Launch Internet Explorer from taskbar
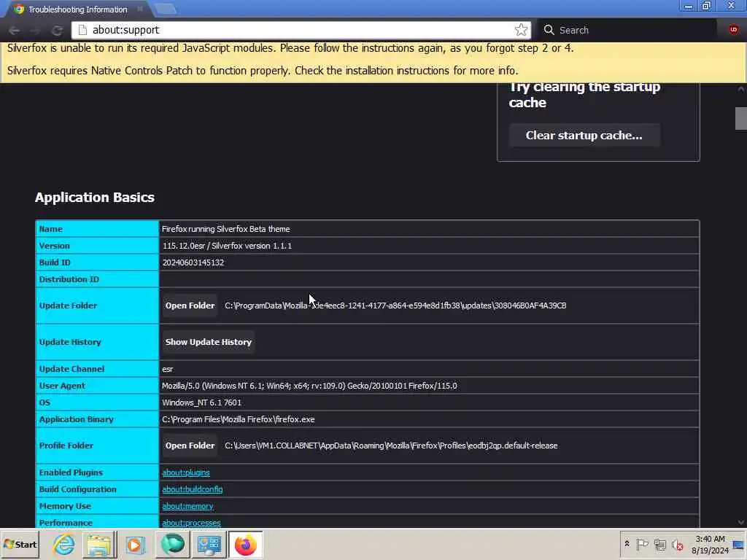747x560 pixels. [x=64, y=544]
